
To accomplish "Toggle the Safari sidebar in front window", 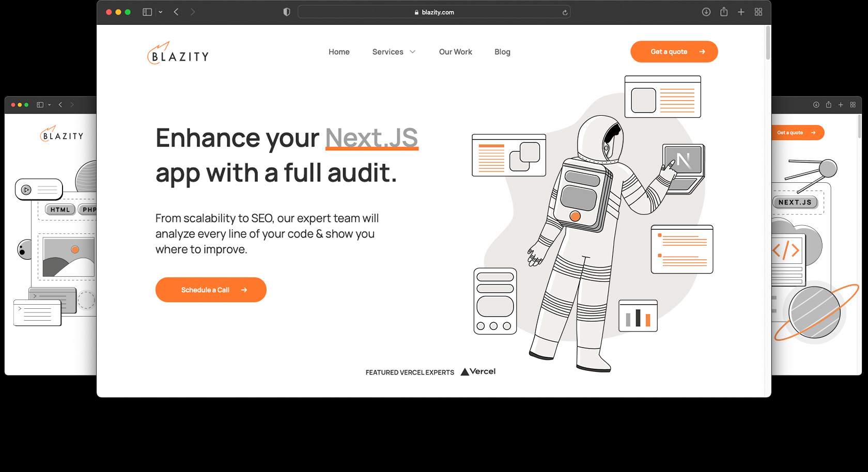I will click(147, 12).
